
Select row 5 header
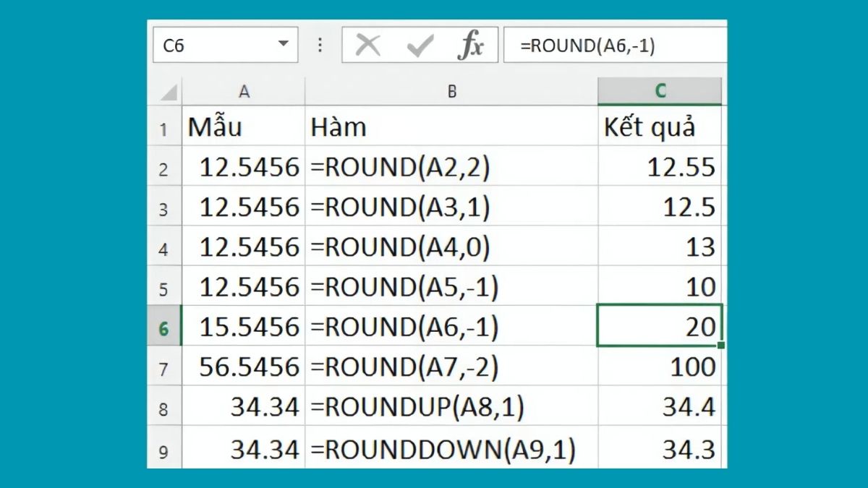pos(164,287)
